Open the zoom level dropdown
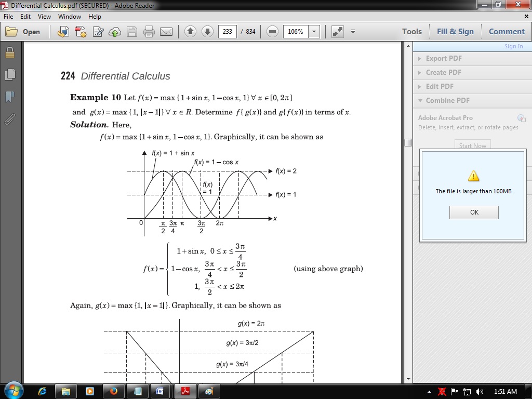 314,32
